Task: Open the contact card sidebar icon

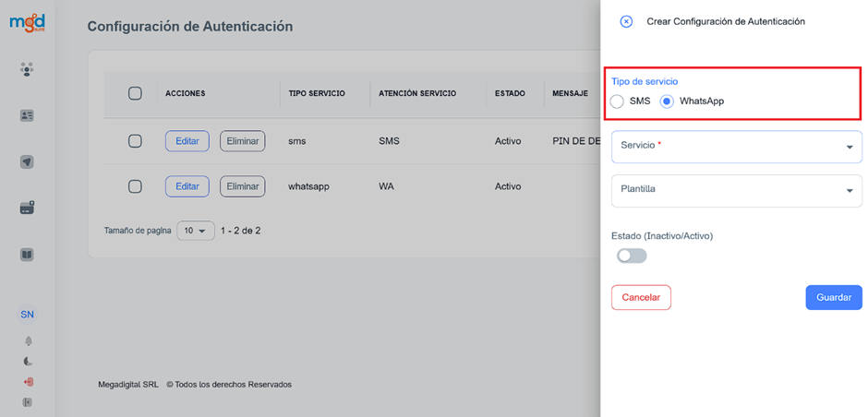Action: tap(28, 116)
